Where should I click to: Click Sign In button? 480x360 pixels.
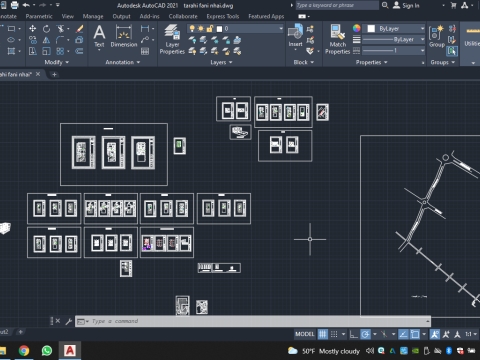[406, 5]
